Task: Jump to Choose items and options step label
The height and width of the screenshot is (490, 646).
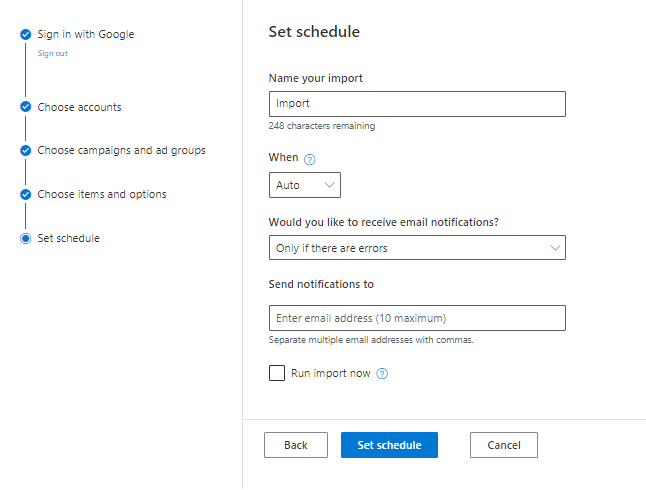Action: [x=102, y=194]
